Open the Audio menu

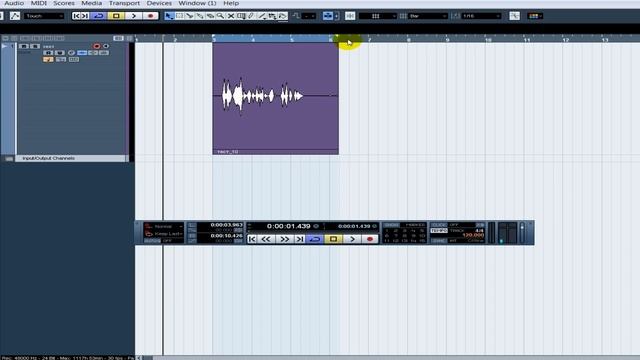14,3
